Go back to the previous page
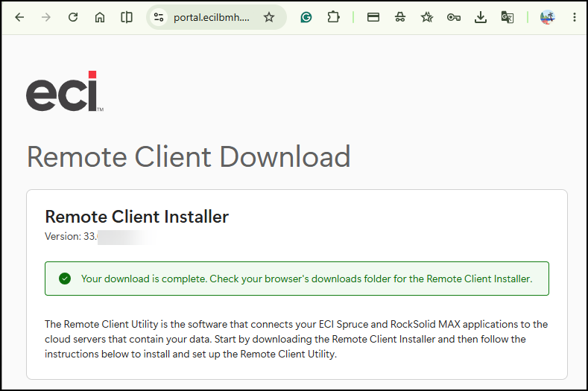Screen dimensions: 588x391 [x=19, y=17]
